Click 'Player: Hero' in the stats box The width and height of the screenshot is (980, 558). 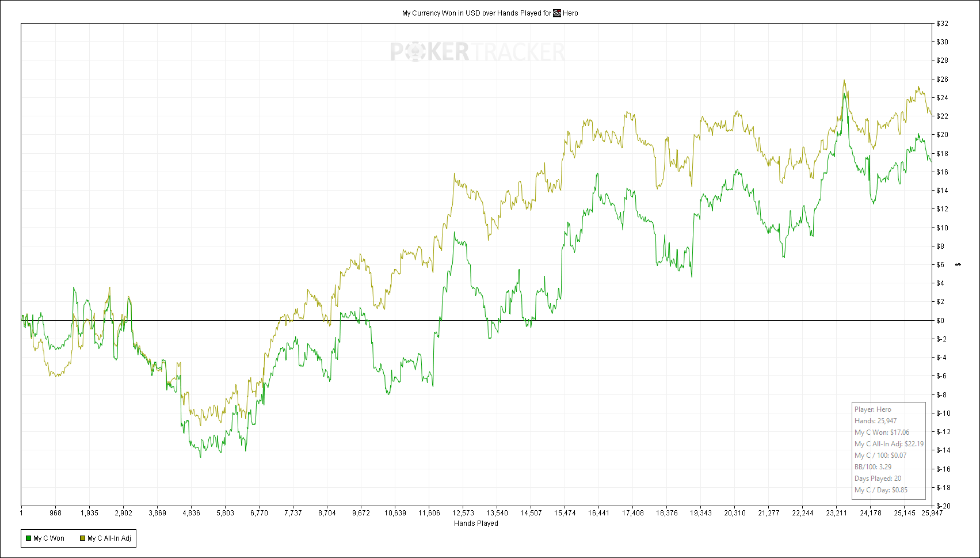pyautogui.click(x=873, y=409)
